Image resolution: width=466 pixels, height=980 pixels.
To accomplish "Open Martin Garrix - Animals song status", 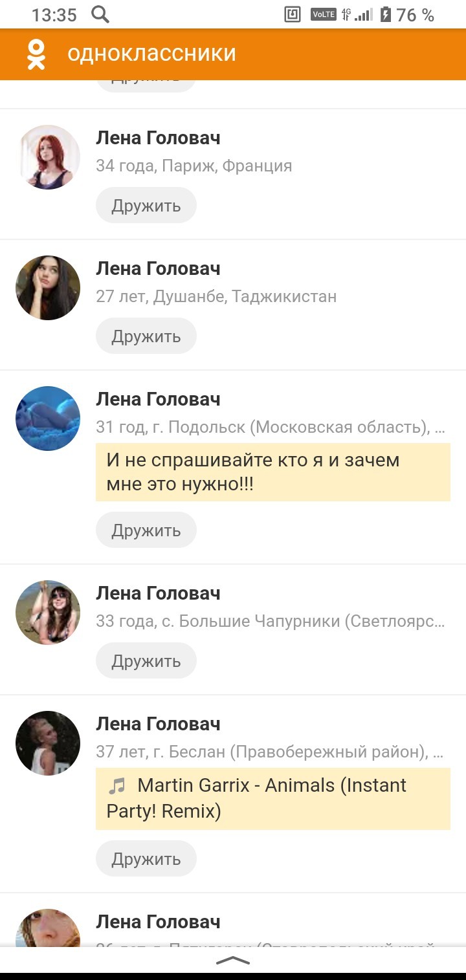I will (x=273, y=798).
